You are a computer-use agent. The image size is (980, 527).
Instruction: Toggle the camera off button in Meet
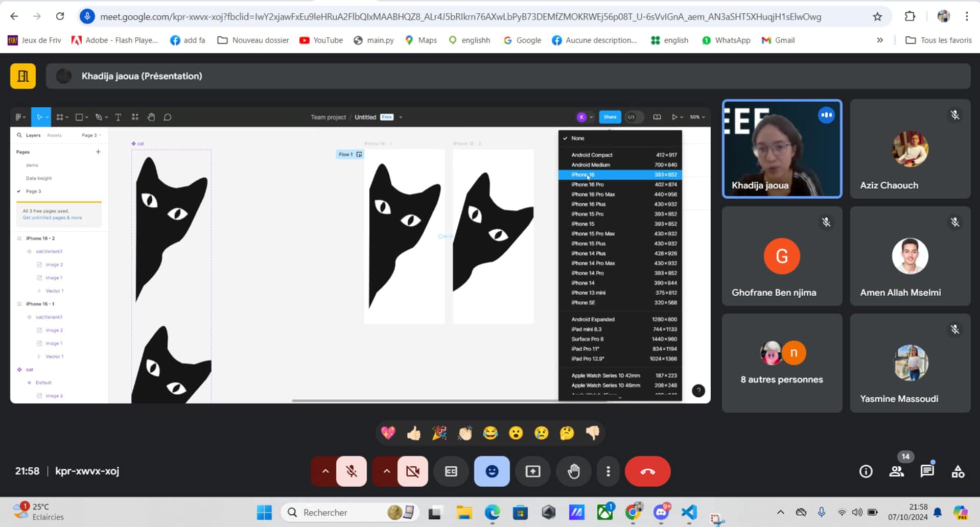click(412, 471)
